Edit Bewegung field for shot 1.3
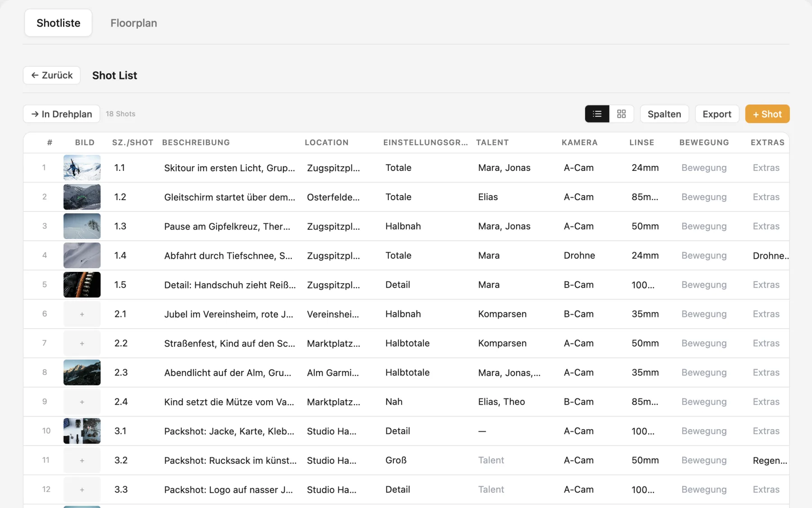Image resolution: width=812 pixels, height=508 pixels. [x=704, y=226]
